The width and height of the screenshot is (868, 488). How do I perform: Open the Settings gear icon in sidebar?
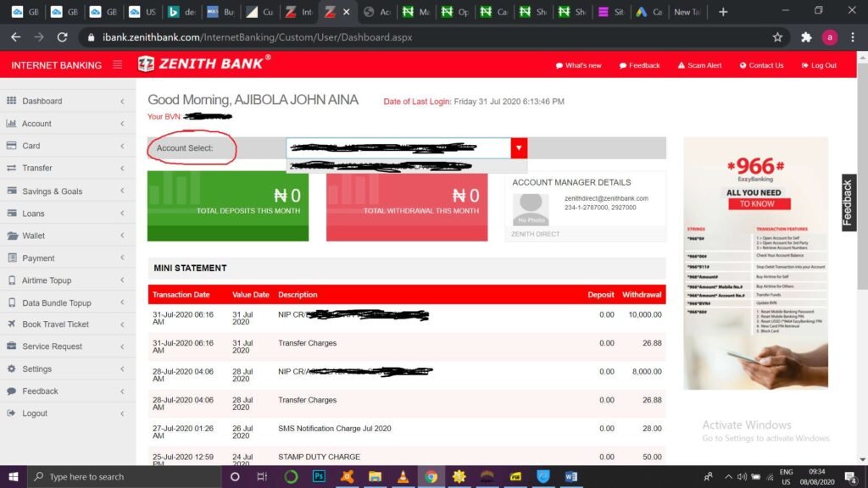pos(13,369)
